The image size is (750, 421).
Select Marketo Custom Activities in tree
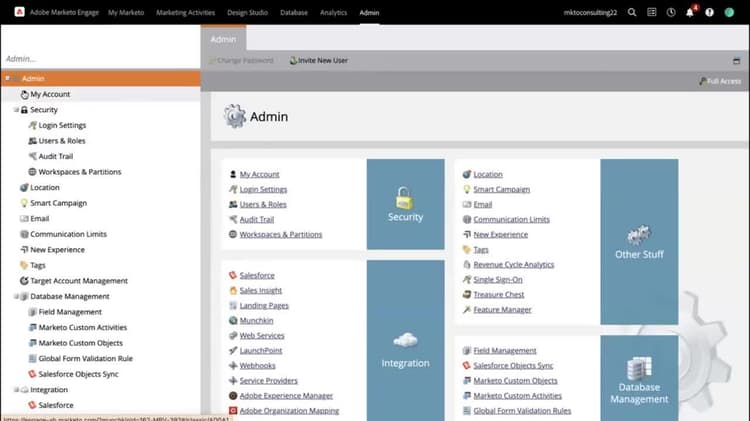pyautogui.click(x=83, y=327)
